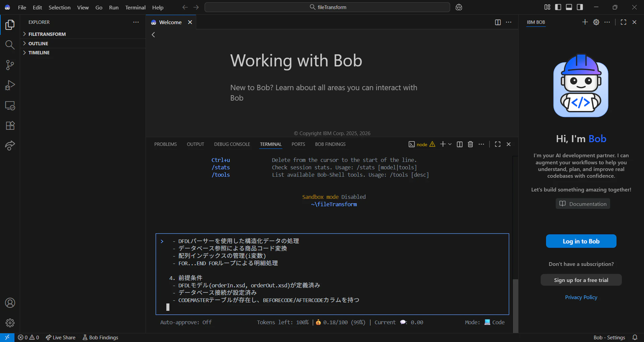Open Customize Layout options

(x=547, y=7)
